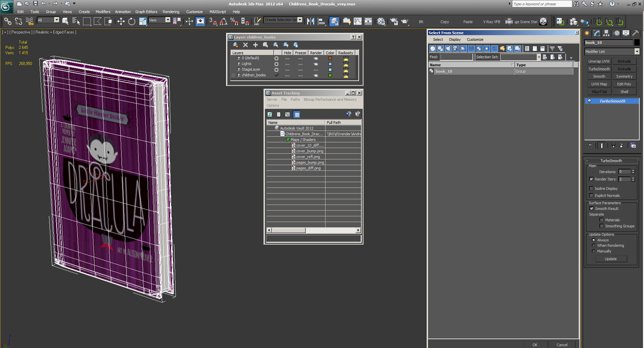Open the selection filter All dropdown

point(57,20)
